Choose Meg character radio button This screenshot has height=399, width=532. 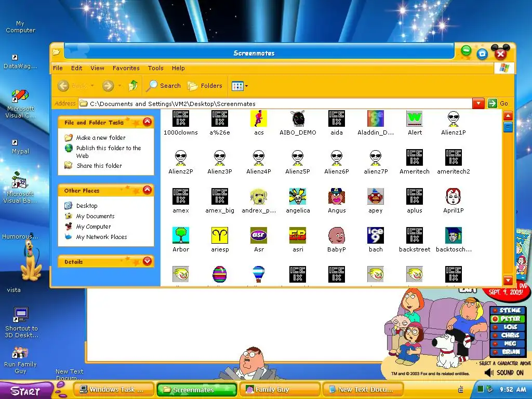(495, 343)
